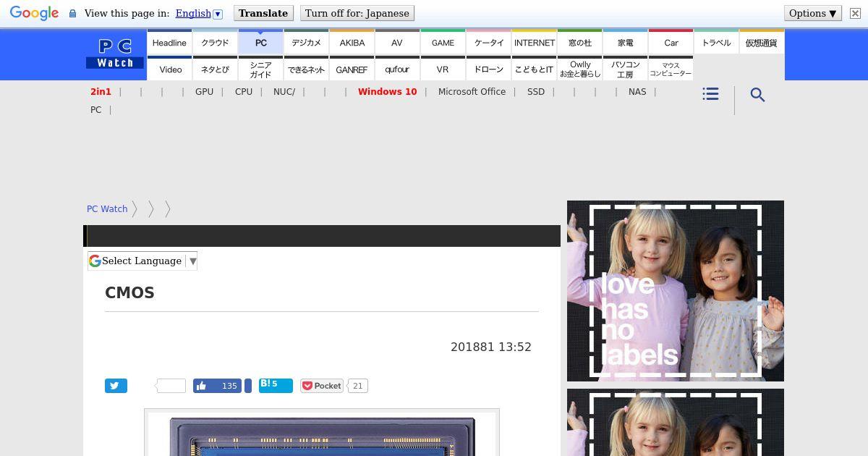This screenshot has width=868, height=456.
Task: Open the パソコン工房 tab
Action: click(x=625, y=69)
